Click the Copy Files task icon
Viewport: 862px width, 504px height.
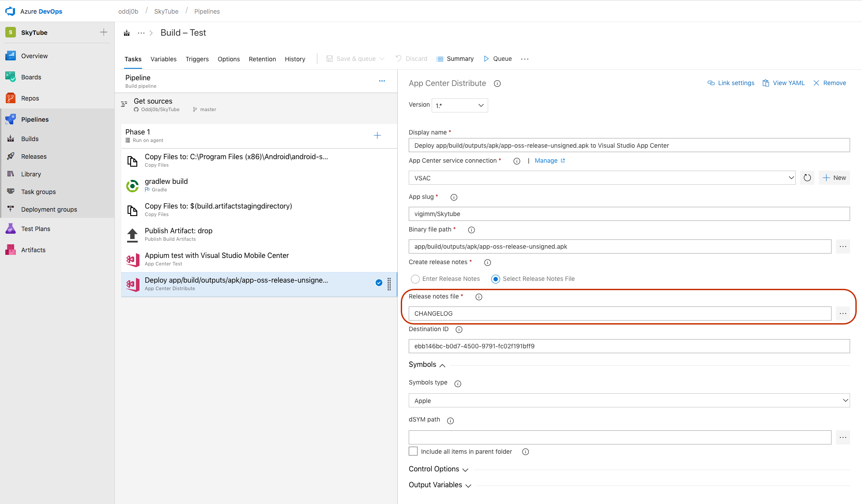(x=132, y=159)
